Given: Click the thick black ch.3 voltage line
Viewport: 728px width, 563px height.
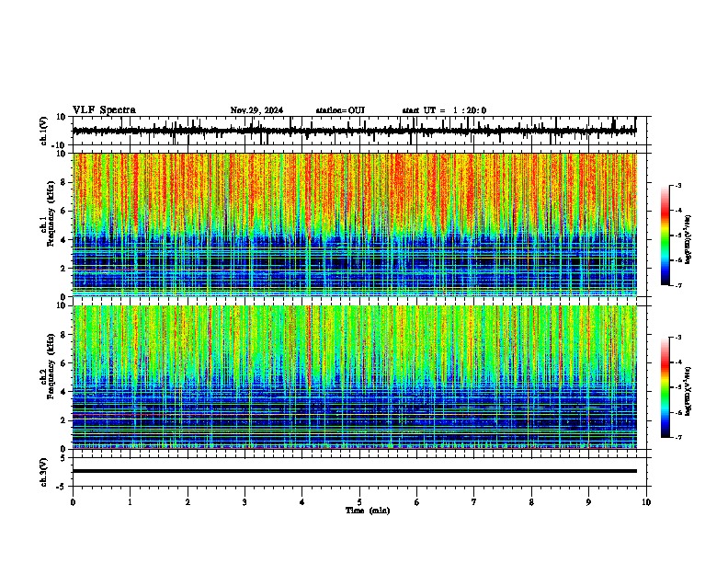Looking at the screenshot, I should [355, 471].
